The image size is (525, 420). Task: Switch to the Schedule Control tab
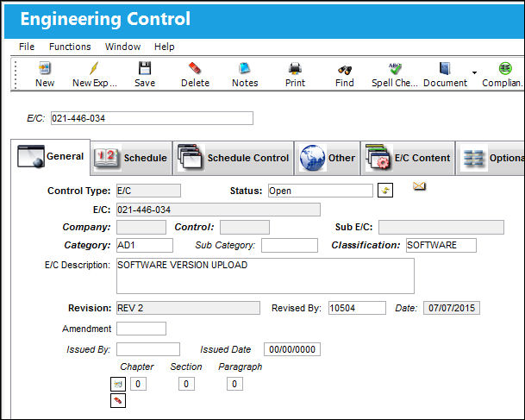[x=233, y=158]
